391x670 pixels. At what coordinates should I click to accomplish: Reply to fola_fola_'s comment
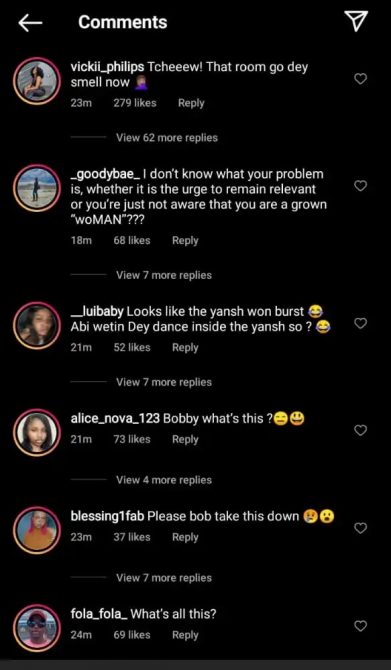pyautogui.click(x=185, y=635)
